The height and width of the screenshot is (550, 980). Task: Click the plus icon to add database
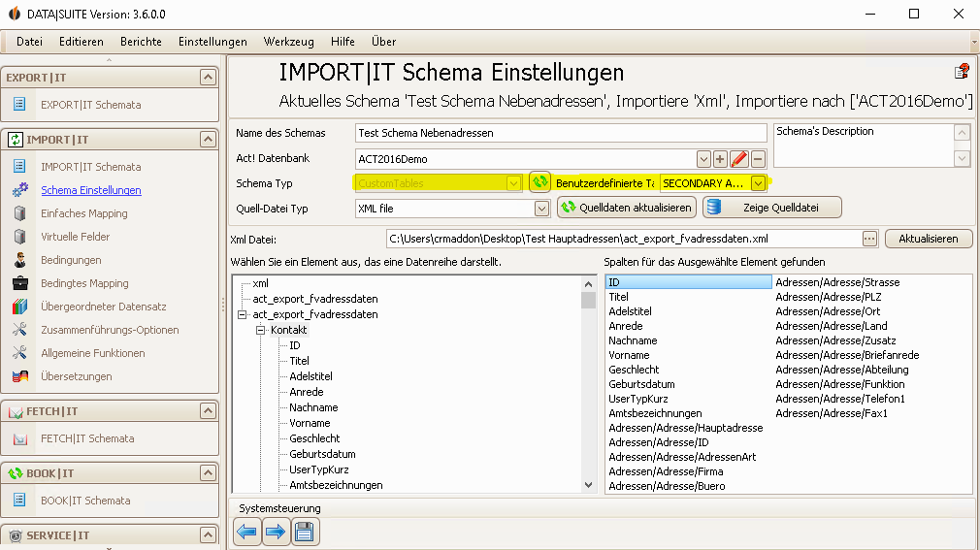coord(720,159)
